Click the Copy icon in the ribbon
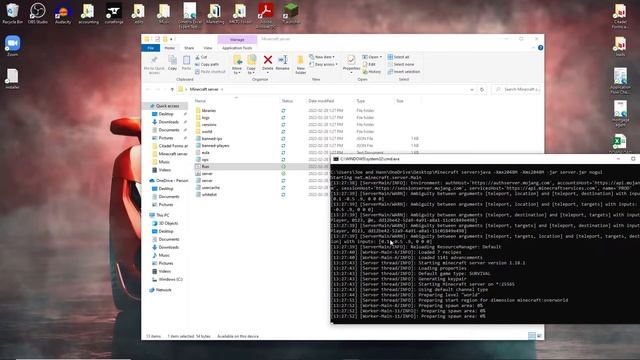 pos(173,61)
